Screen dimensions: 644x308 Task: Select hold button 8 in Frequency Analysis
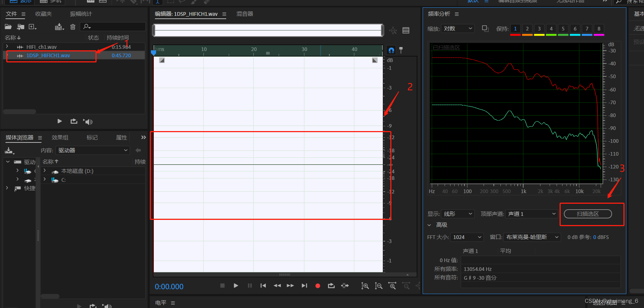[599, 29]
